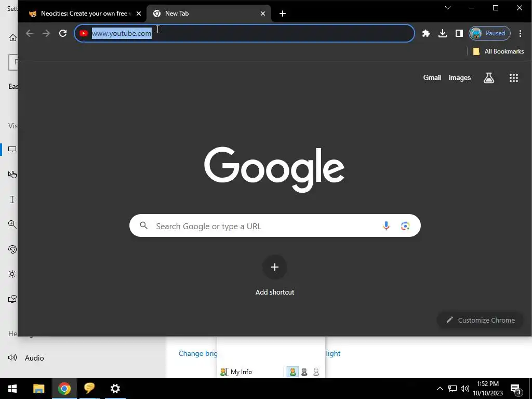Select High contrast in Settings sidebar
The height and width of the screenshot is (399, 532).
(12, 274)
